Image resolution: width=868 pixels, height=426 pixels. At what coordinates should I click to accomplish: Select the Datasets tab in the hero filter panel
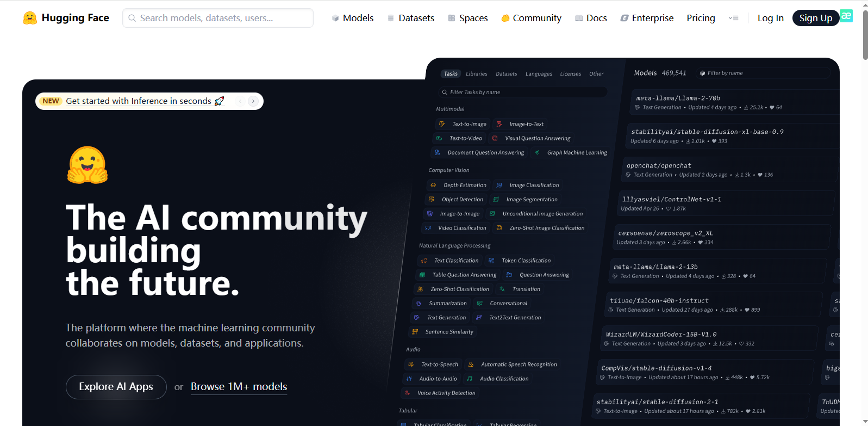click(507, 74)
